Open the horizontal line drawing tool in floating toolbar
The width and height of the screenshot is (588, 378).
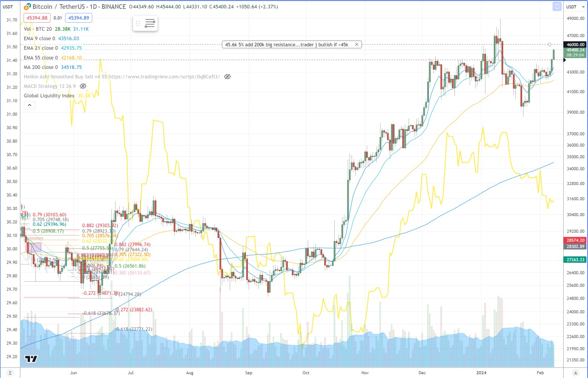tap(150, 24)
